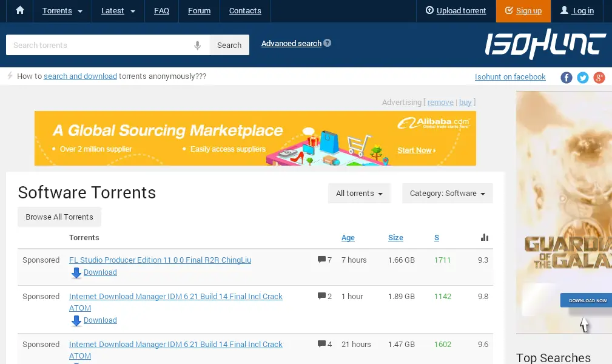Click the '1.66 GB' size value
The image size is (612, 364).
coord(402,260)
